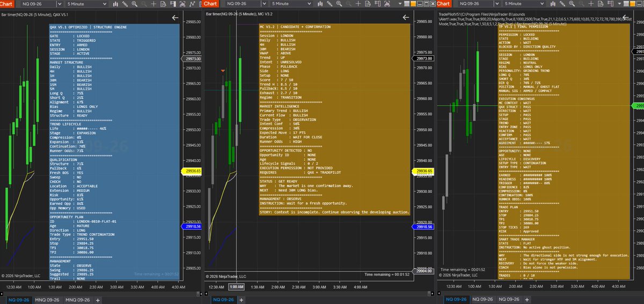Open data box icon in middle chart toolbar
644x304 pixels.
[x=368, y=4]
